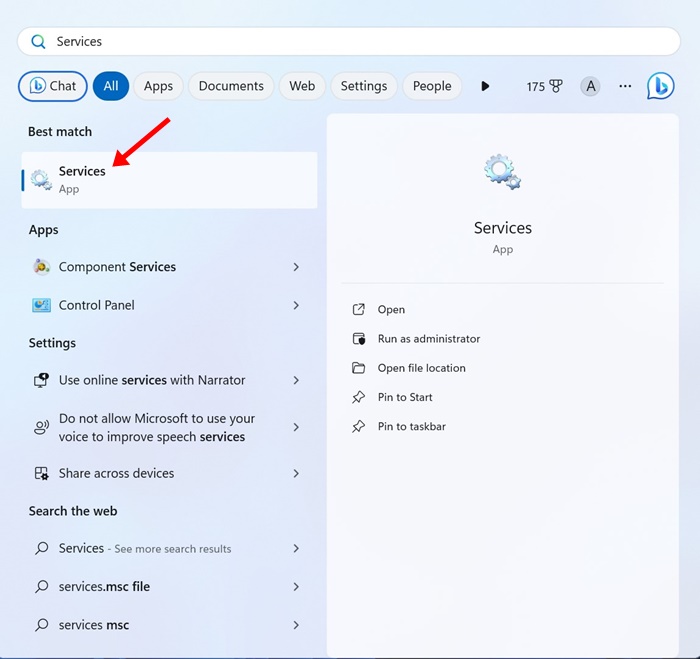This screenshot has width=700, height=659.
Task: Click the large Services gear icon in preview
Action: coord(503,172)
